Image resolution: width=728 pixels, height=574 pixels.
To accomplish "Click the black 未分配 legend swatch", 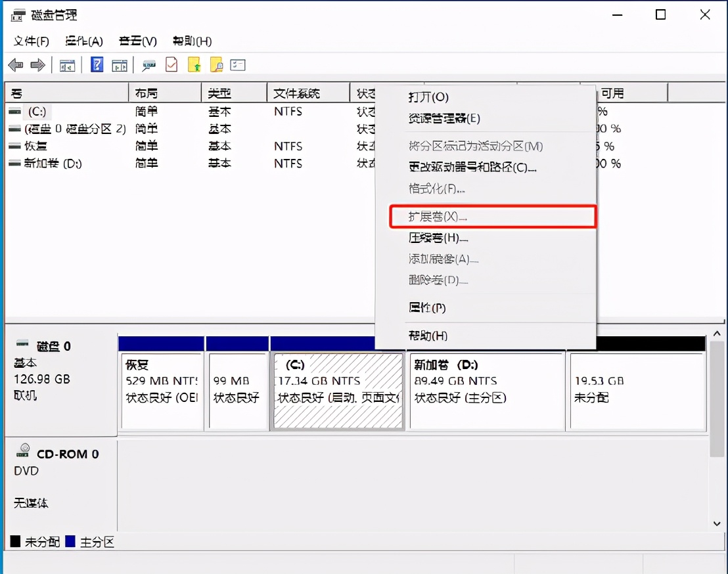I will [15, 541].
